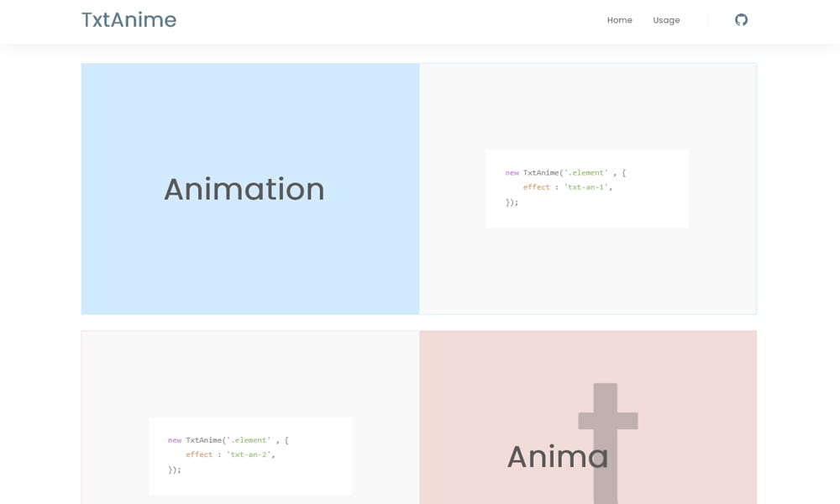Viewport: 840px width, 504px height.
Task: Click the Animation demo text
Action: point(244,189)
